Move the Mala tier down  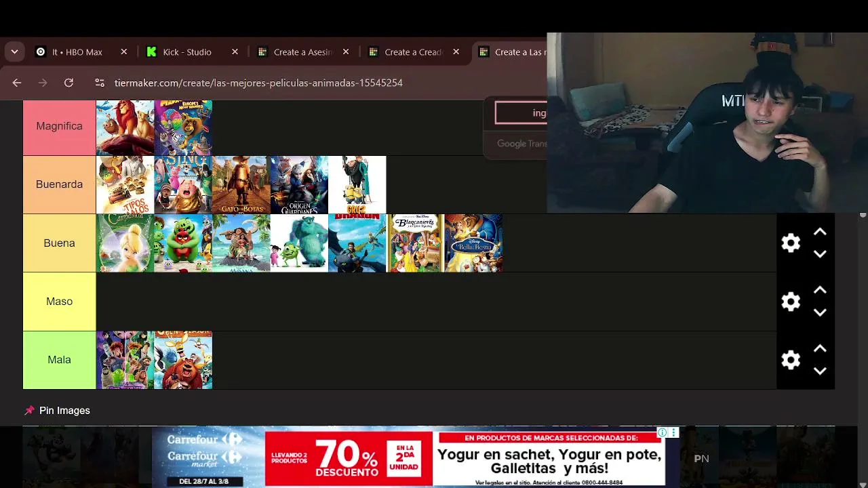point(820,371)
